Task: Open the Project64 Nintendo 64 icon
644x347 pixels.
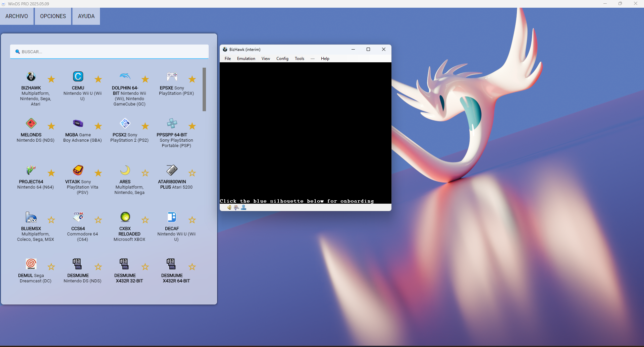Action: (31, 170)
